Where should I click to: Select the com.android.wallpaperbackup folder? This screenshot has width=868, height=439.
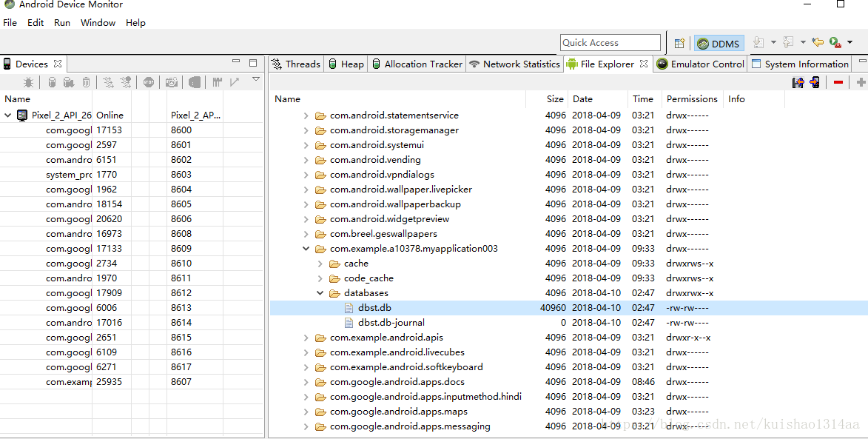point(395,204)
